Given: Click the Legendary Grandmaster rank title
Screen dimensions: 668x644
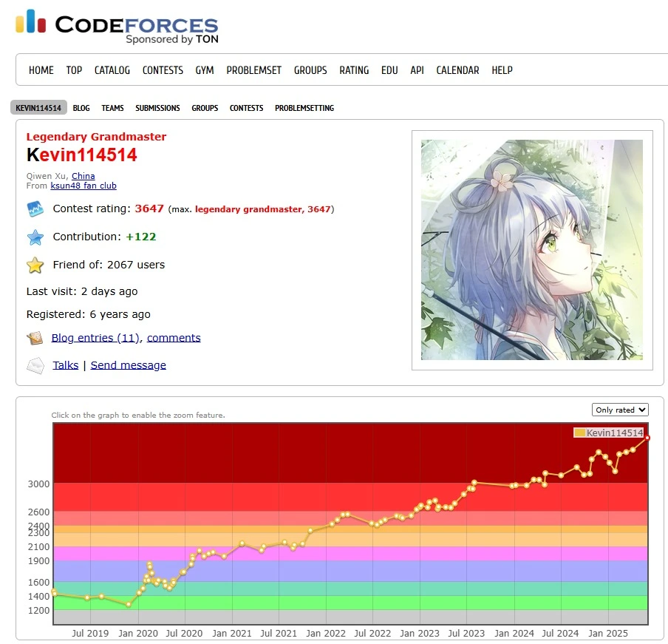Looking at the screenshot, I should coord(96,137).
